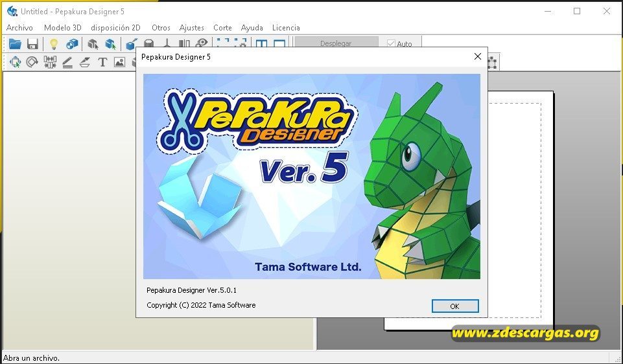Toggle the light bulb lighting icon

coord(54,43)
